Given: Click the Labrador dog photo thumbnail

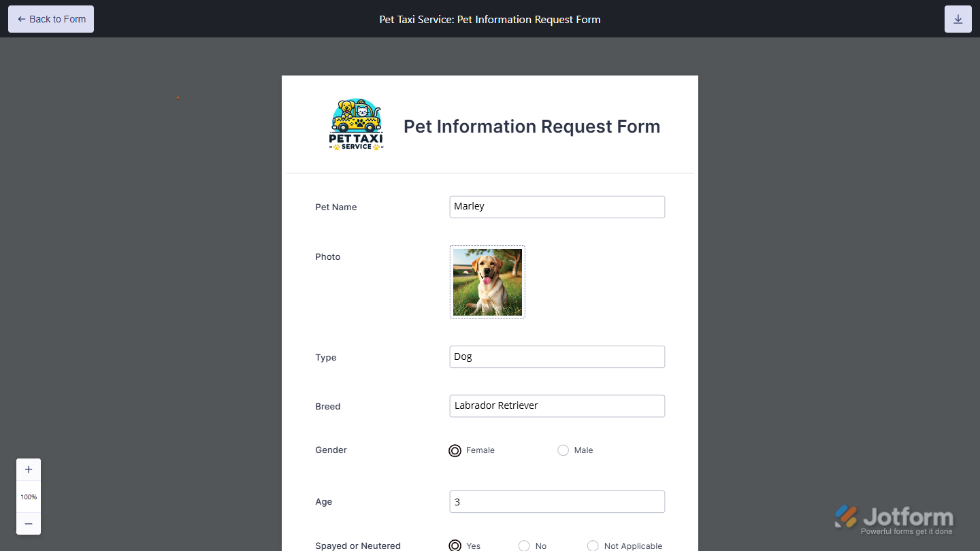Looking at the screenshot, I should pos(487,282).
